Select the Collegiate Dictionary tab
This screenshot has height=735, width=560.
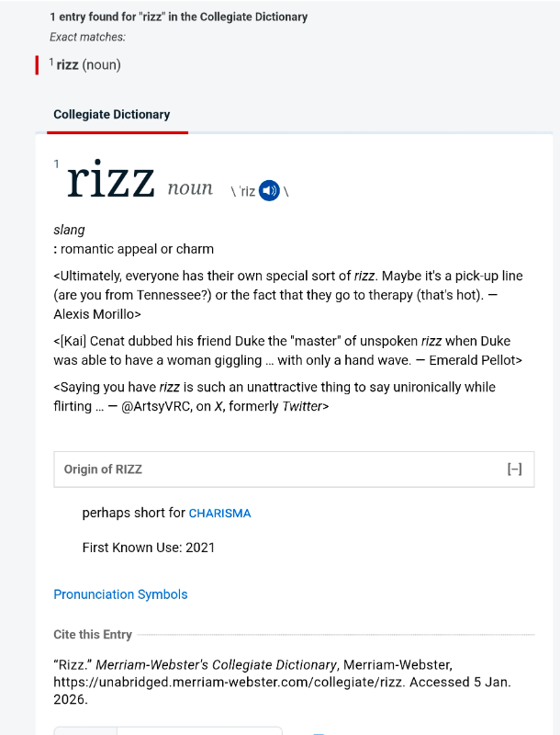[x=112, y=115]
